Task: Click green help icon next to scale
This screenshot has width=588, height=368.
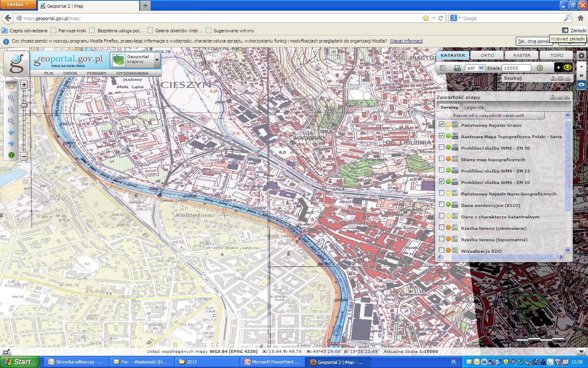Action: click(x=540, y=68)
